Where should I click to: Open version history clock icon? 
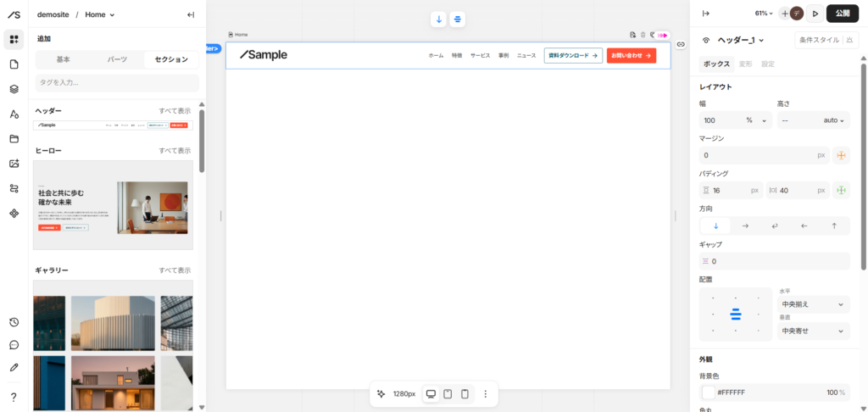[14, 322]
